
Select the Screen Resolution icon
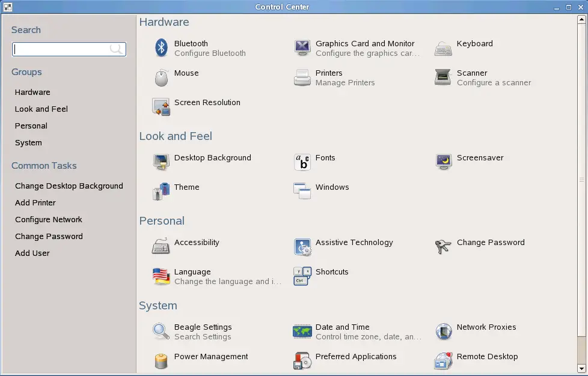pos(161,107)
